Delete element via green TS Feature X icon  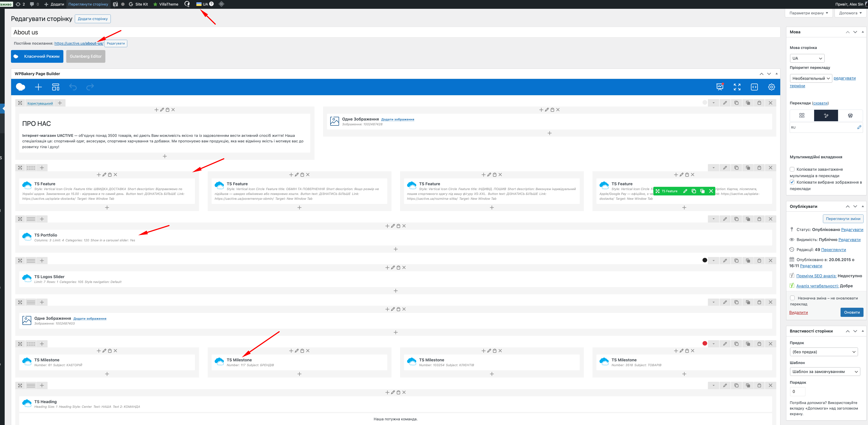click(711, 191)
